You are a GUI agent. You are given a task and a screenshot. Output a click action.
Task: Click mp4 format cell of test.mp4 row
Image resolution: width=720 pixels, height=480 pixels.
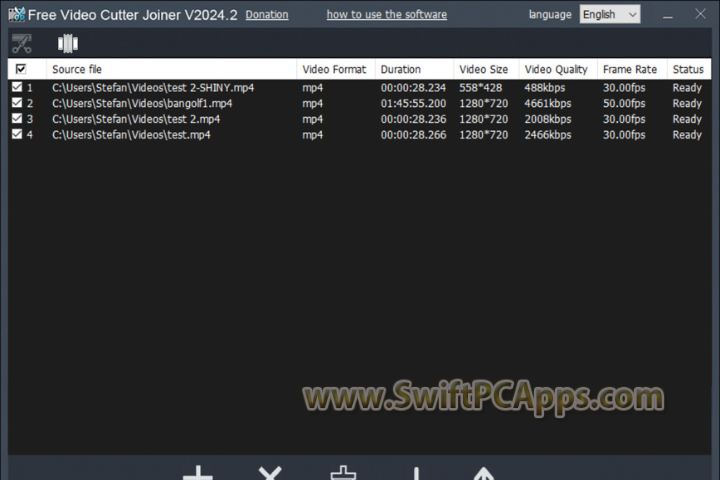point(312,135)
